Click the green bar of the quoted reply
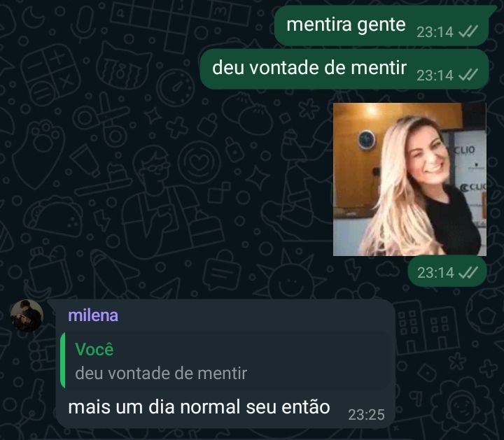This screenshot has width=504, height=440. point(63,360)
